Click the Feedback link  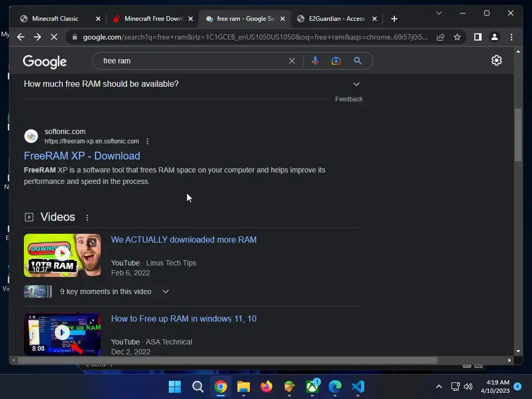click(x=349, y=99)
